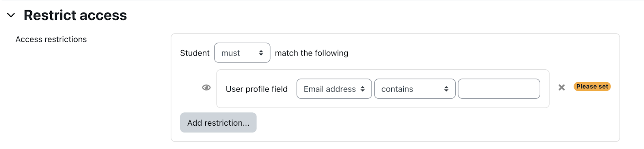Click the match the following text
644x149 pixels.
pos(312,53)
